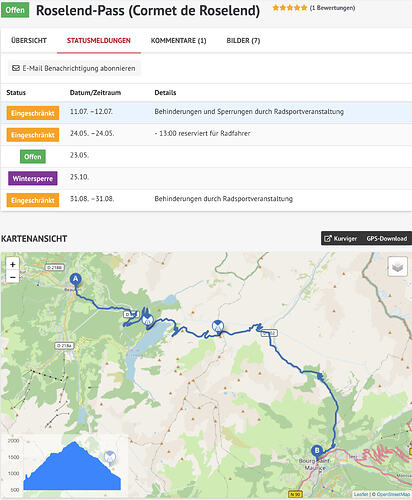412x500 pixels.
Task: Click start marker A on map
Action: tap(76, 280)
